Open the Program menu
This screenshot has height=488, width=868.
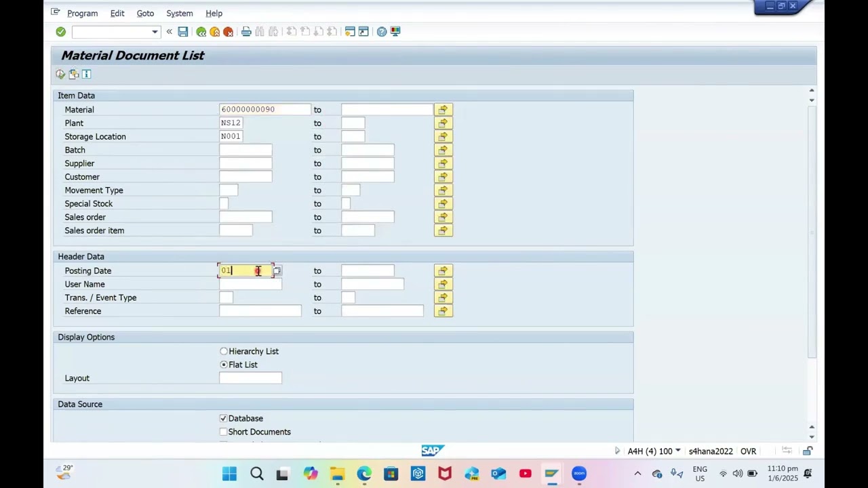pos(83,13)
